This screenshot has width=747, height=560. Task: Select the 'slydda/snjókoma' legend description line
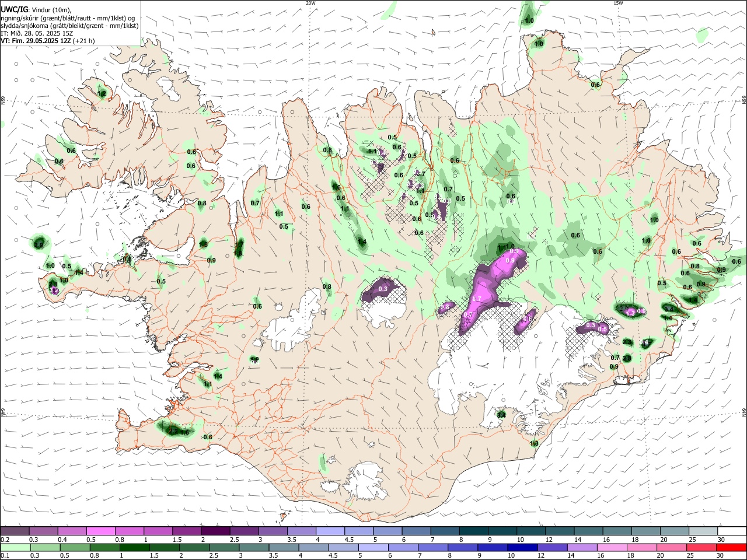(69, 26)
